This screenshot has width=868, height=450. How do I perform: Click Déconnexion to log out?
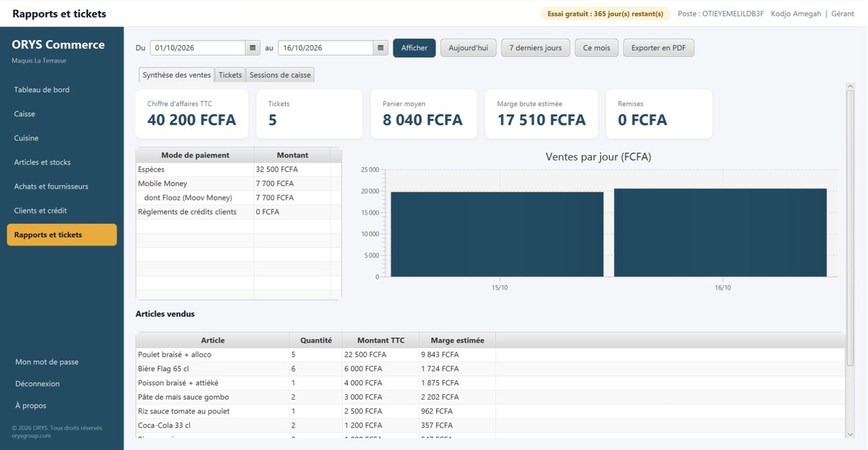tap(37, 384)
